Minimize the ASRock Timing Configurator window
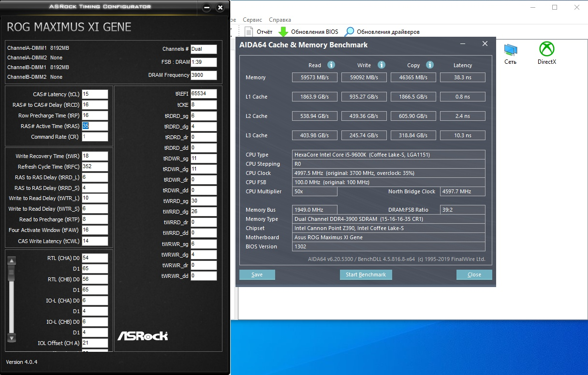588x375 pixels. click(x=207, y=8)
